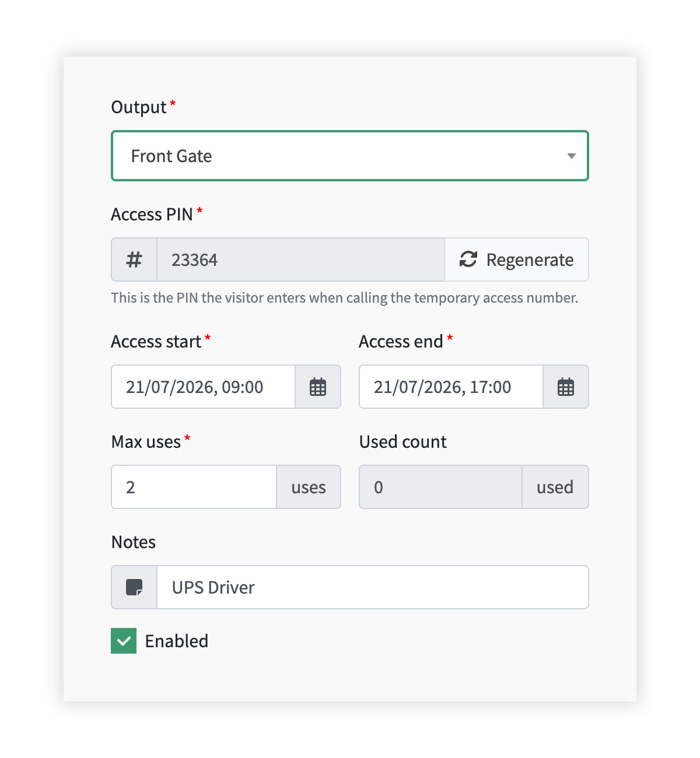Click the PIN helper text below the field
This screenshot has height=758, width=700.
(x=345, y=298)
